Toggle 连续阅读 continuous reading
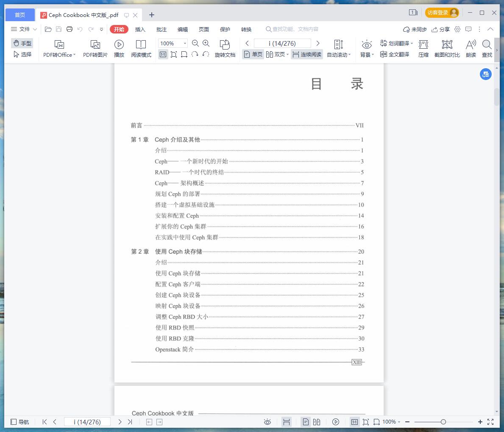 pos(307,54)
